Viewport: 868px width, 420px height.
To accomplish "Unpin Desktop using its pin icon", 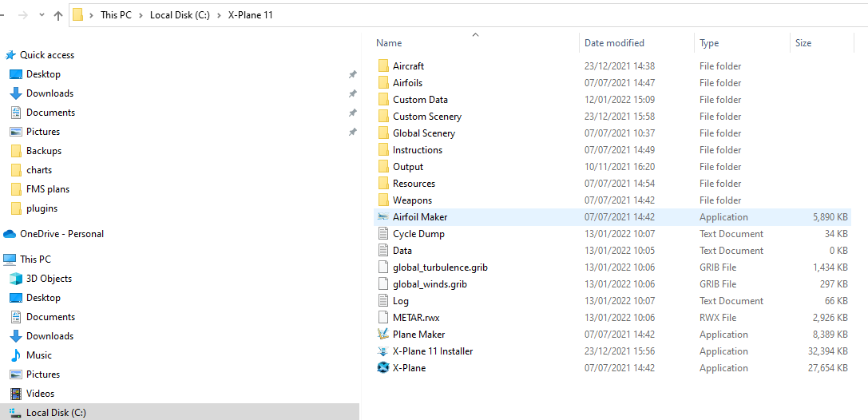I will tap(352, 74).
